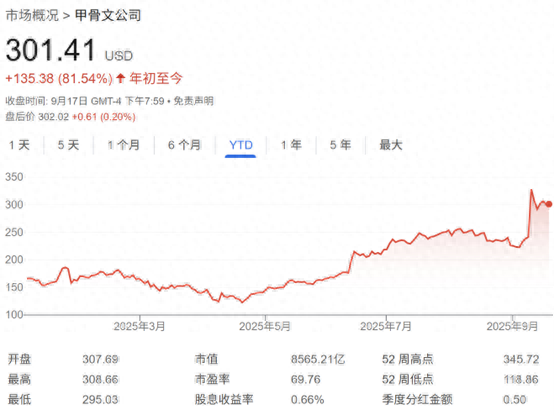Click the current price 301.41

pyautogui.click(x=51, y=50)
